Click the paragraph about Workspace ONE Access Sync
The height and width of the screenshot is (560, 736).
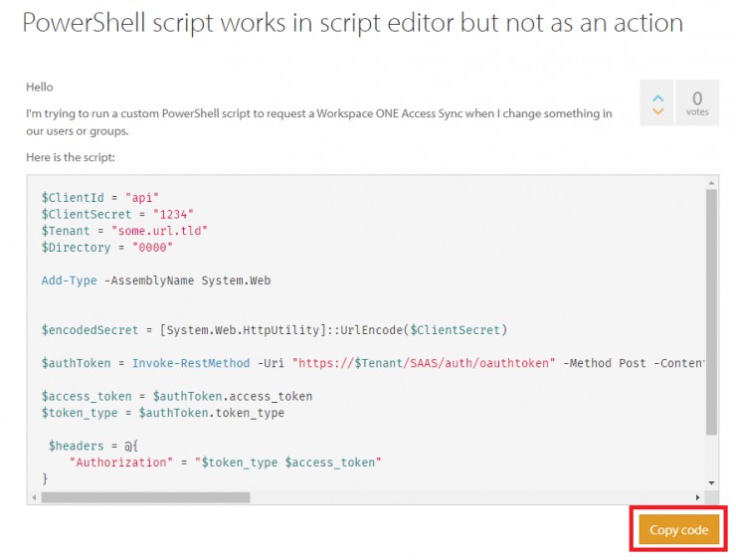(318, 122)
